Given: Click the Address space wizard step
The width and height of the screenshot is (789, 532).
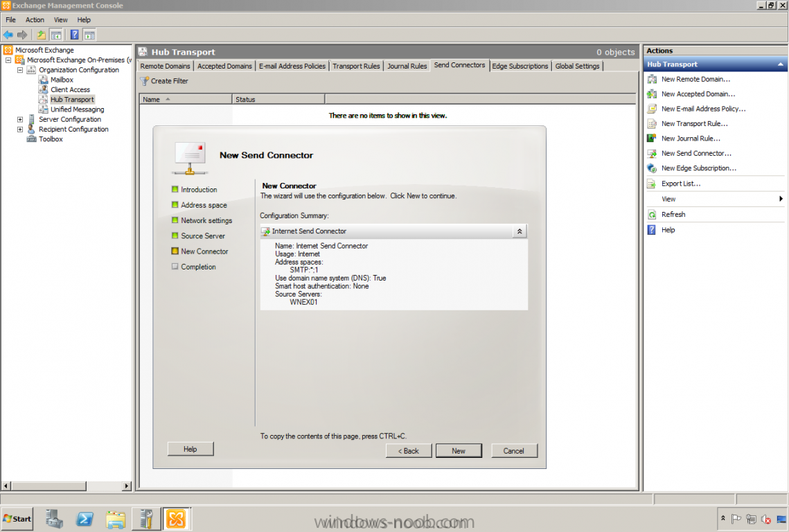Looking at the screenshot, I should click(x=204, y=205).
